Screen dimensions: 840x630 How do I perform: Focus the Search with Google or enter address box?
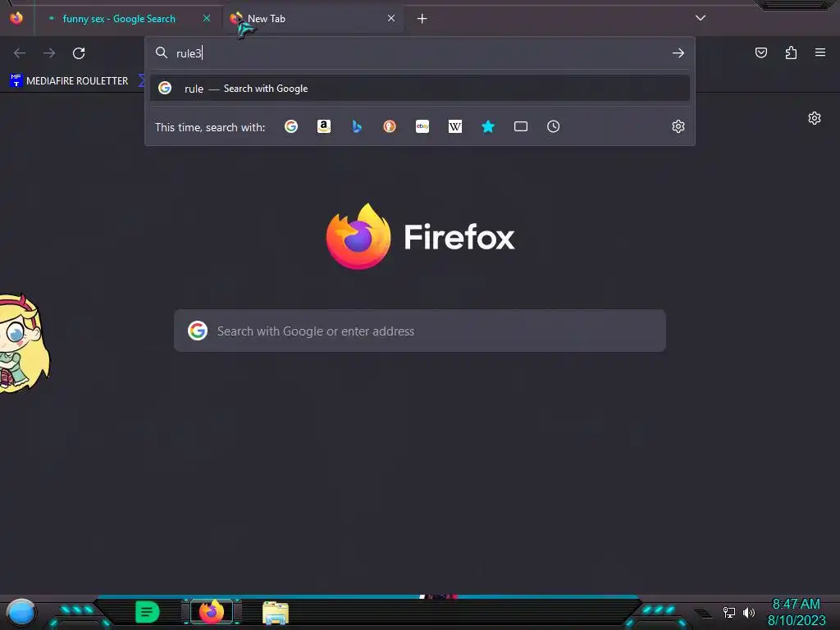(x=420, y=331)
